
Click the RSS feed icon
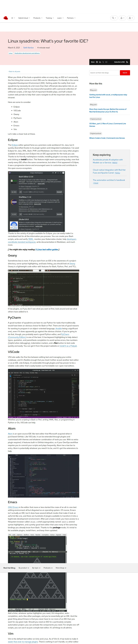coord(127,62)
